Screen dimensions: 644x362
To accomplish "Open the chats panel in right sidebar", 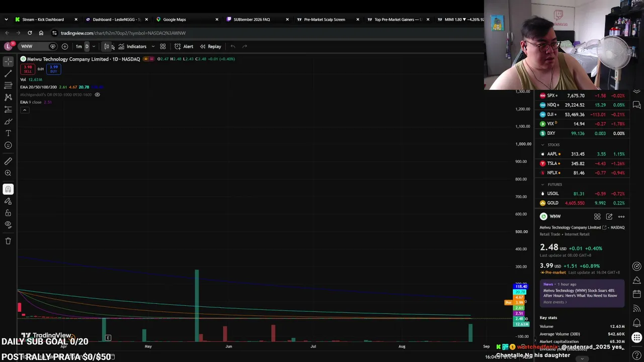I will [x=637, y=105].
